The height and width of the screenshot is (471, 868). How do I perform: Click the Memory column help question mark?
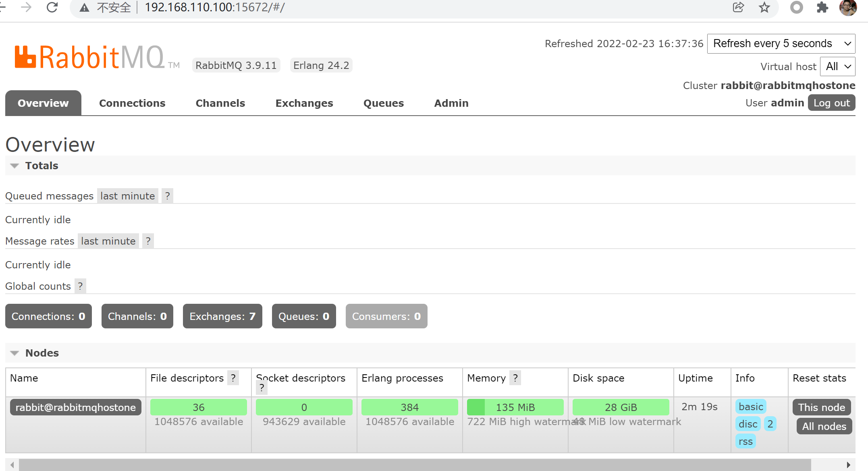(x=515, y=378)
